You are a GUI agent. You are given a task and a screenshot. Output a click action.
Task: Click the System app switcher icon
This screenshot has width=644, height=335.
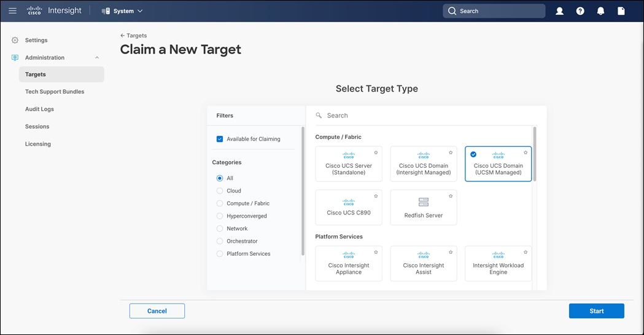coord(106,11)
